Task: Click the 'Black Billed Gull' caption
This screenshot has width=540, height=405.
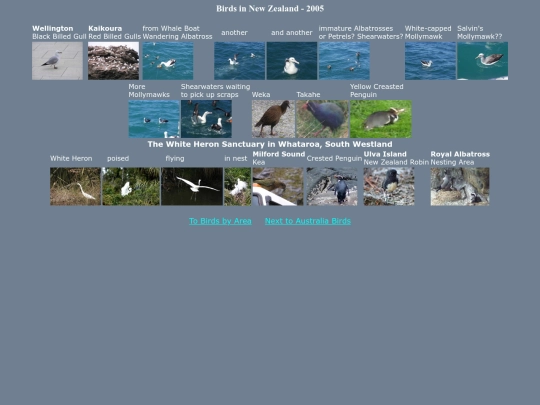Action: point(59,37)
